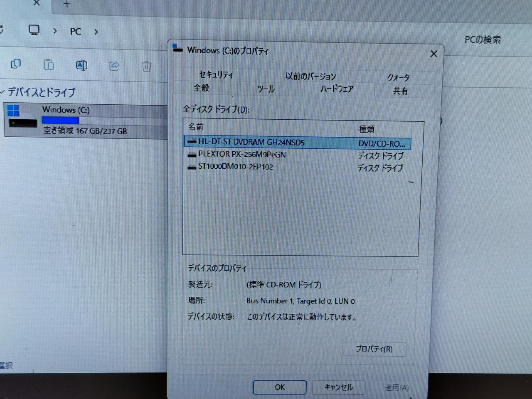The height and width of the screenshot is (399, 532).
Task: Click the paste clipboard icon
Action: tap(49, 65)
